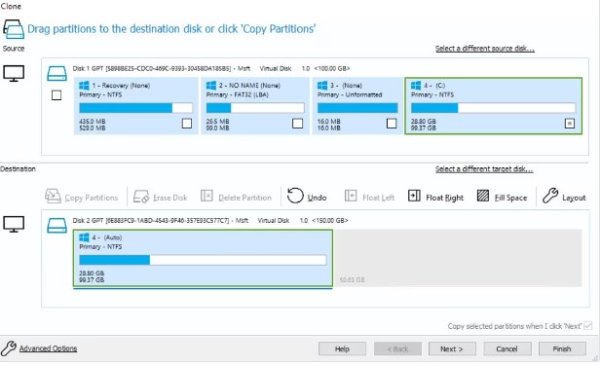Click Windows logo on destination Auto partition
This screenshot has width=600, height=365.
[x=84, y=238]
